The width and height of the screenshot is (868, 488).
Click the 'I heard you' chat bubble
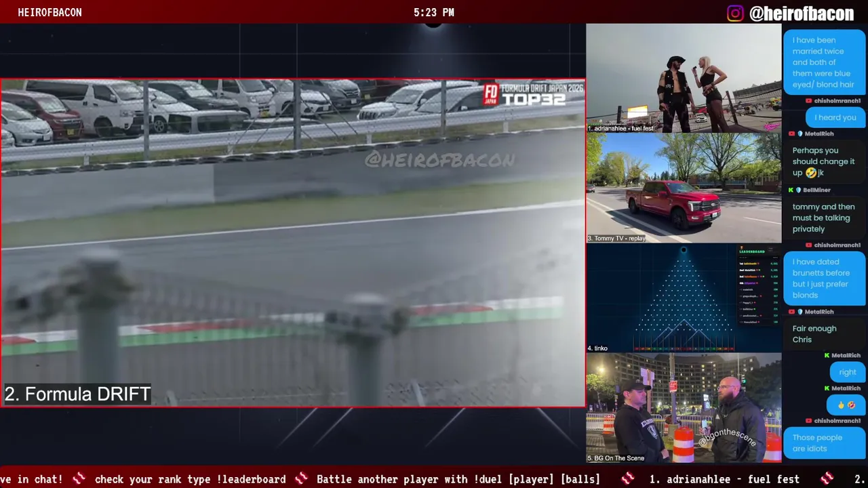point(835,117)
